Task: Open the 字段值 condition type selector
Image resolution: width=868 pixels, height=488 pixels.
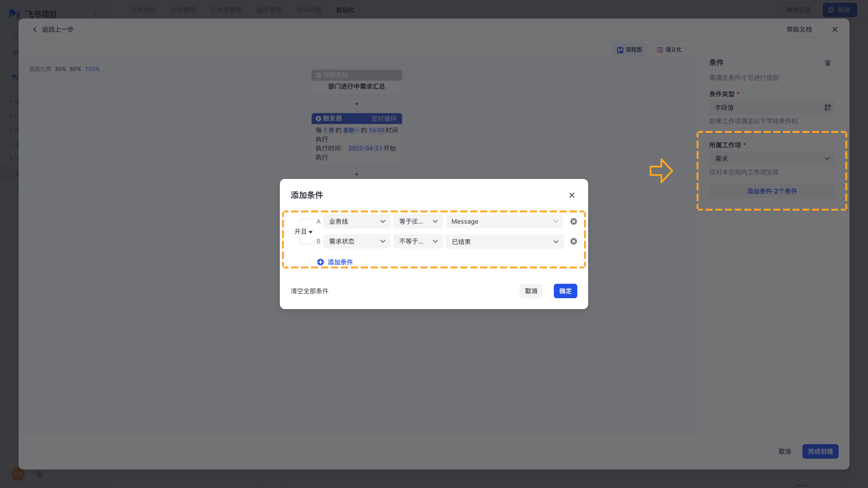Action: [772, 108]
